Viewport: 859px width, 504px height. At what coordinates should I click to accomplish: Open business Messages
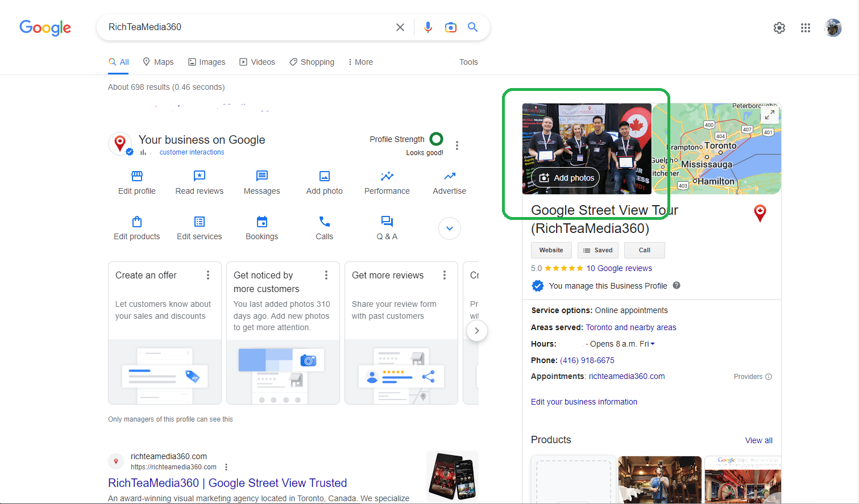point(262,183)
